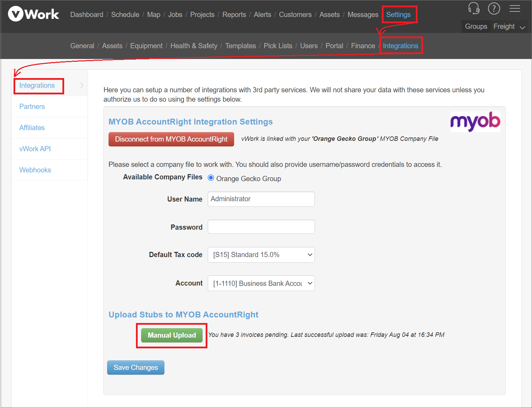Screen dimensions: 532x408
Task: Click the Manual Upload button
Action: pyautogui.click(x=172, y=335)
